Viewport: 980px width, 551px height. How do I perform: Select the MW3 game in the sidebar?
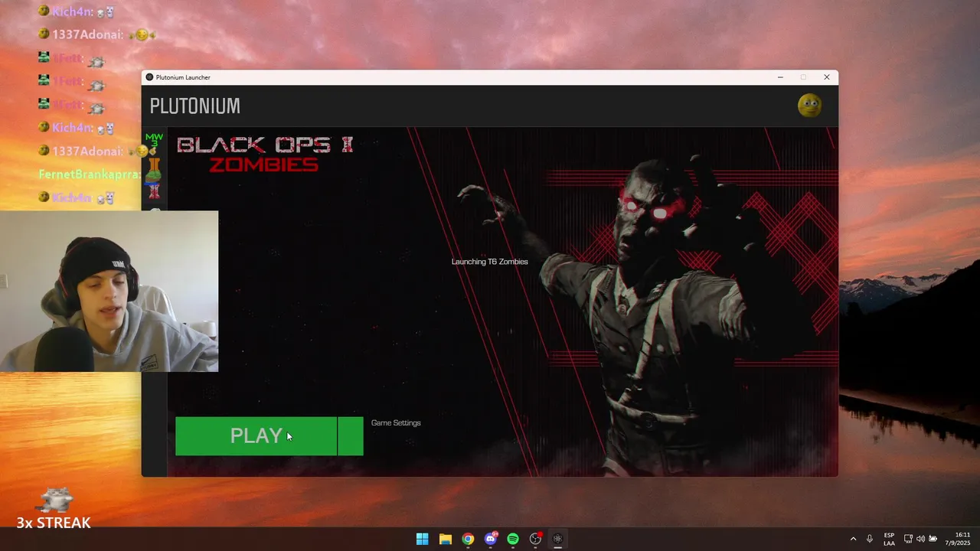[154, 141]
